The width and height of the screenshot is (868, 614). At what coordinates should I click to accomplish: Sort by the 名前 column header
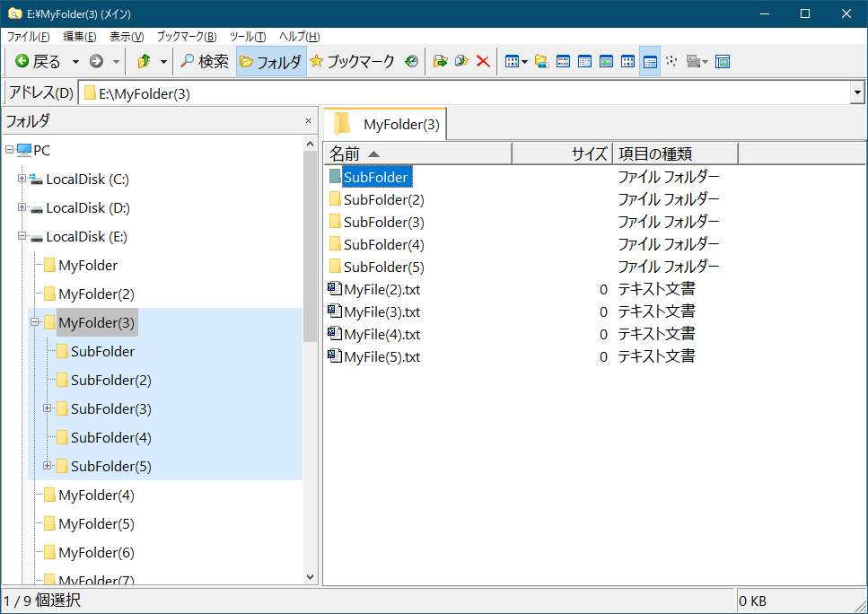417,153
